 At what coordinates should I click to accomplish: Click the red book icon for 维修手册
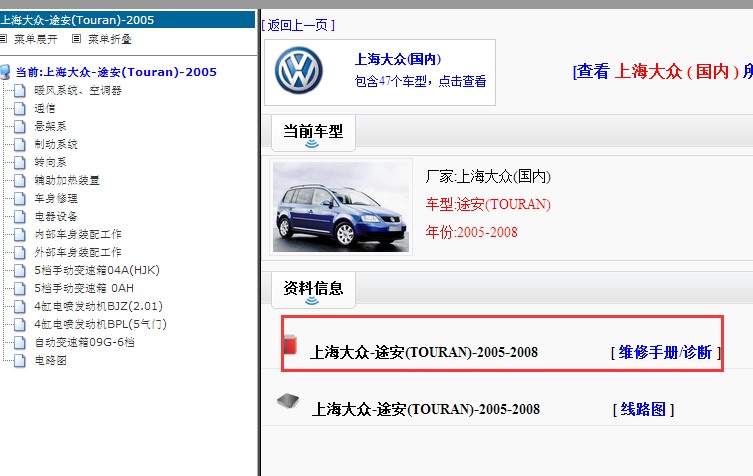coord(290,345)
